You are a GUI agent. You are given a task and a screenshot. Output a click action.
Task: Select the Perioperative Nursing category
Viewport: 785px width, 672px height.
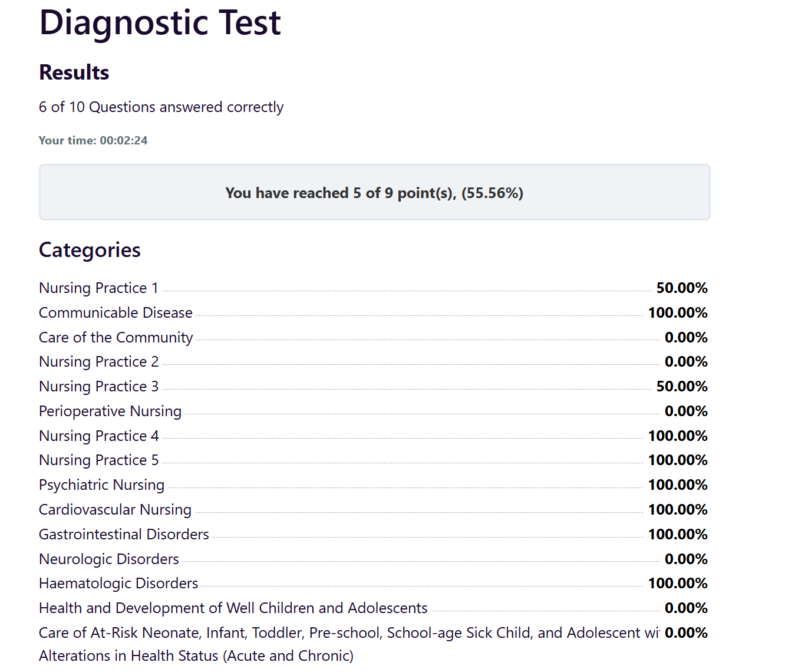click(373, 411)
